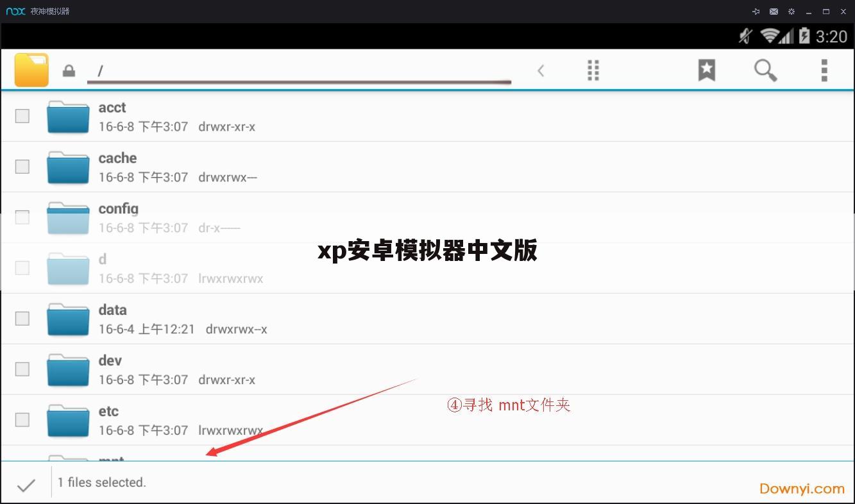Check the etc folder checkbox

[22, 420]
